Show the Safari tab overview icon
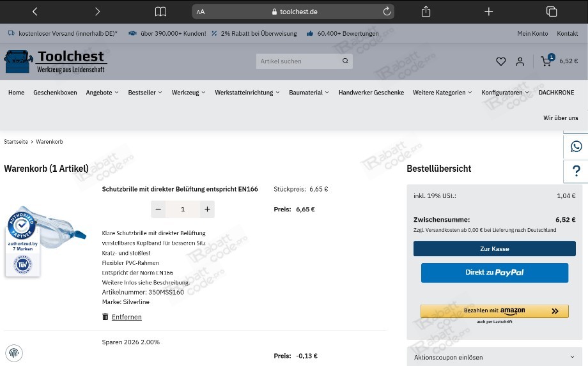The height and width of the screenshot is (366, 588). (551, 11)
